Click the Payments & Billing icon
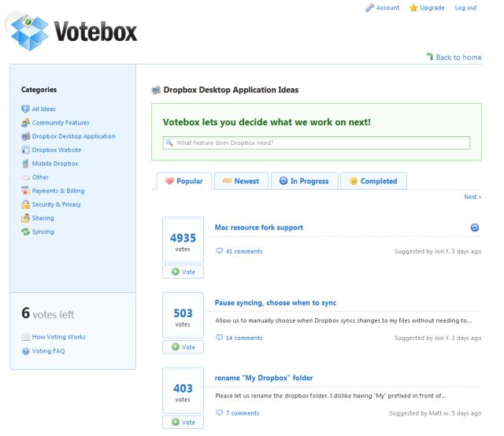Viewport: 504px width, 436px height. (x=25, y=191)
